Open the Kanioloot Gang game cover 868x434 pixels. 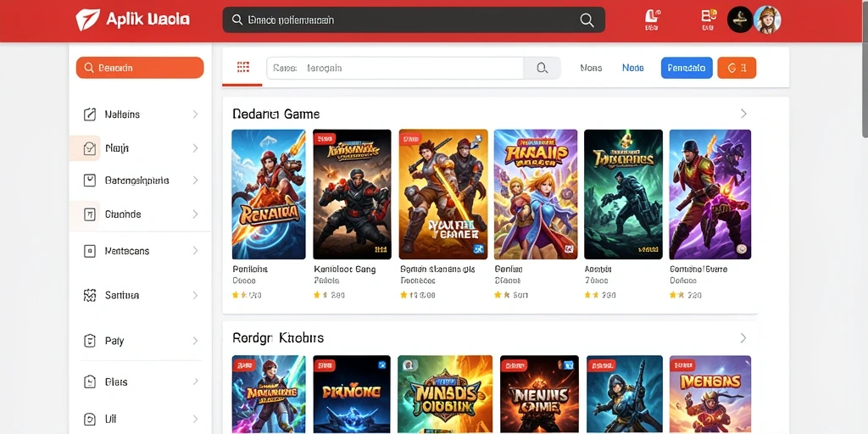[x=352, y=194]
